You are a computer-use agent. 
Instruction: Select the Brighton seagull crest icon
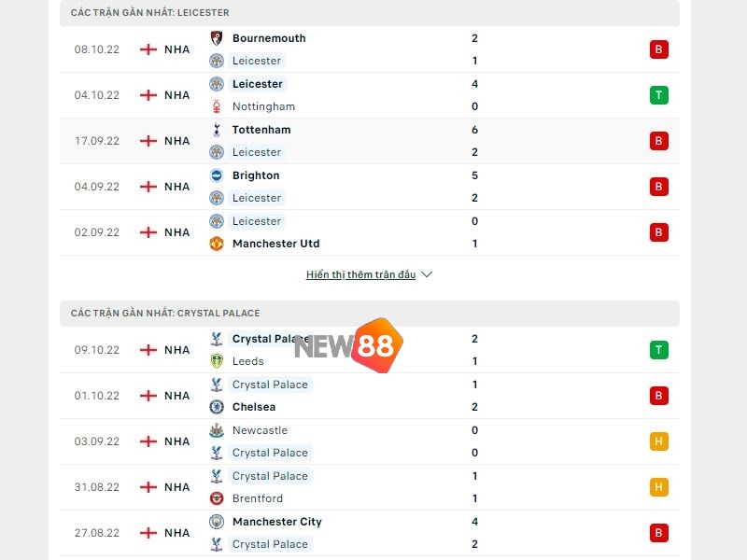tap(215, 175)
